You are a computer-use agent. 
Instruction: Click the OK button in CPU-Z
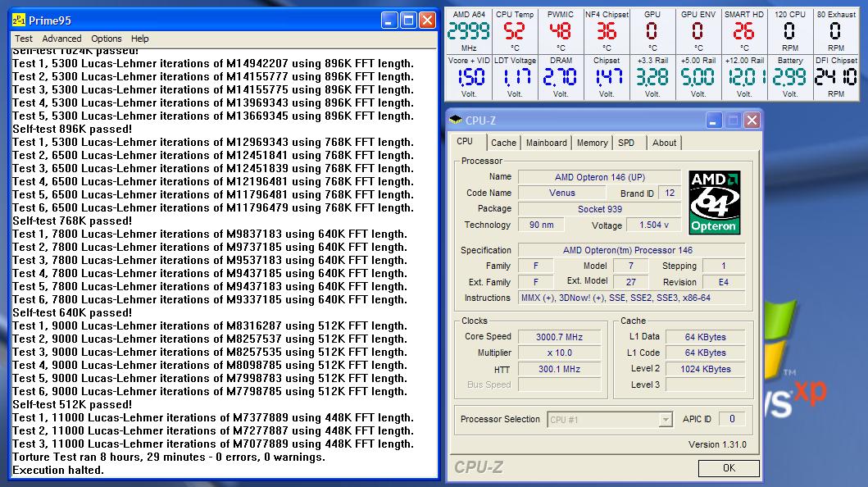pyautogui.click(x=729, y=468)
